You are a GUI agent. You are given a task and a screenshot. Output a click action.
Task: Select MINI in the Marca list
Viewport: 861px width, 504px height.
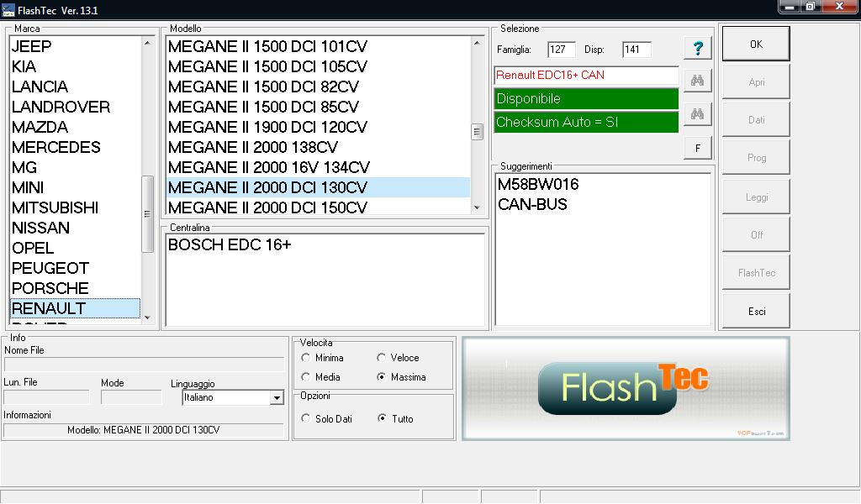[75, 187]
